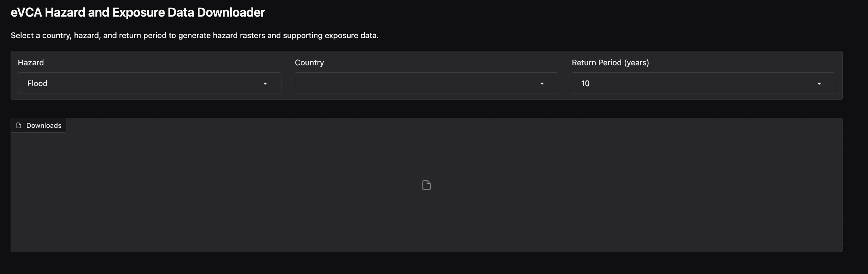This screenshot has width=868, height=274.
Task: Click the Hazard dropdown arrow
Action: point(265,84)
